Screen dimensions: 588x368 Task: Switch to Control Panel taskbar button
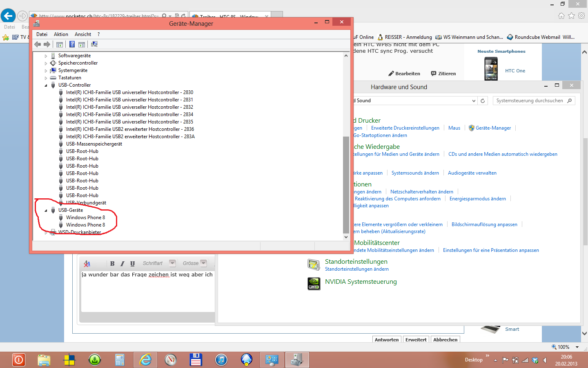tap(272, 360)
